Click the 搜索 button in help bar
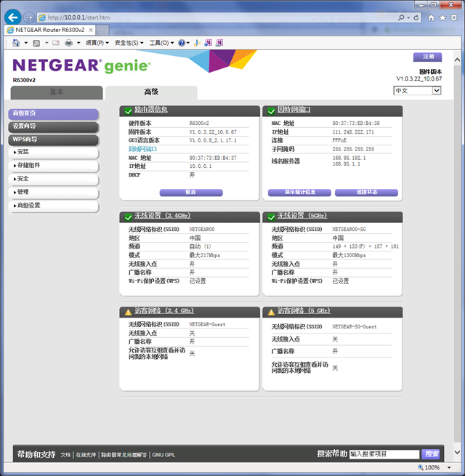Image resolution: width=465 pixels, height=476 pixels. tap(431, 454)
